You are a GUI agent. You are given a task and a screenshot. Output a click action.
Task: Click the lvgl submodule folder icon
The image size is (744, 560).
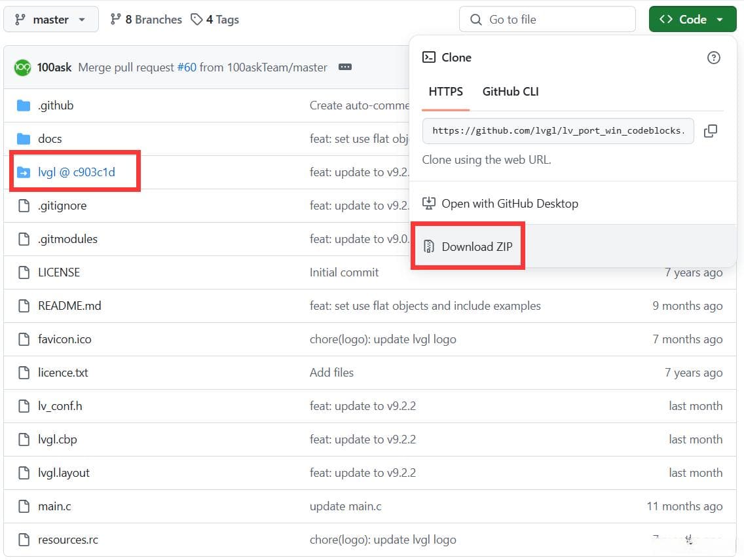[x=24, y=172]
